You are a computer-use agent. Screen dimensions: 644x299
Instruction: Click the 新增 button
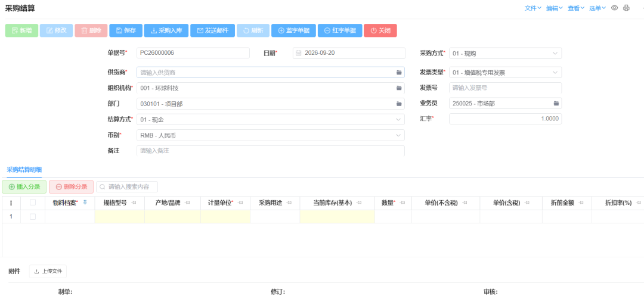click(x=21, y=30)
